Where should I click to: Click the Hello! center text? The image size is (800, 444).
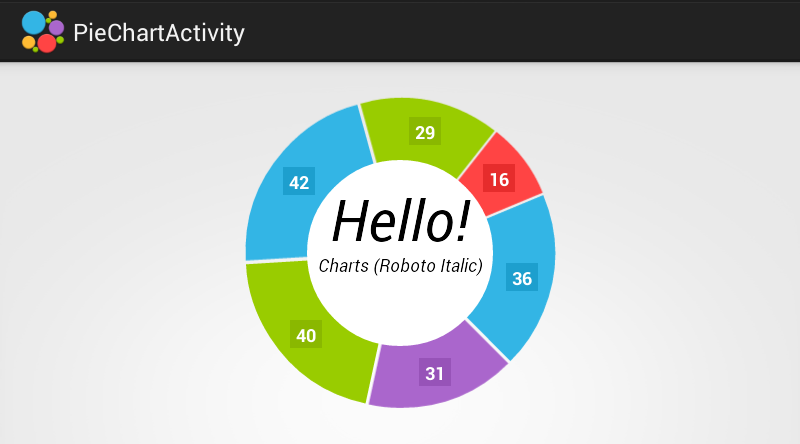pyautogui.click(x=400, y=222)
